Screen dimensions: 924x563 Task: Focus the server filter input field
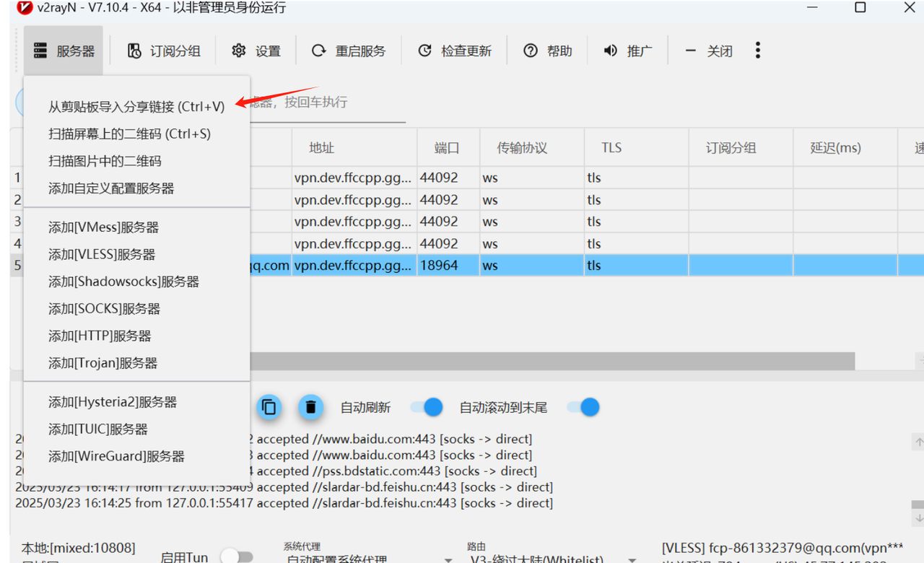327,103
